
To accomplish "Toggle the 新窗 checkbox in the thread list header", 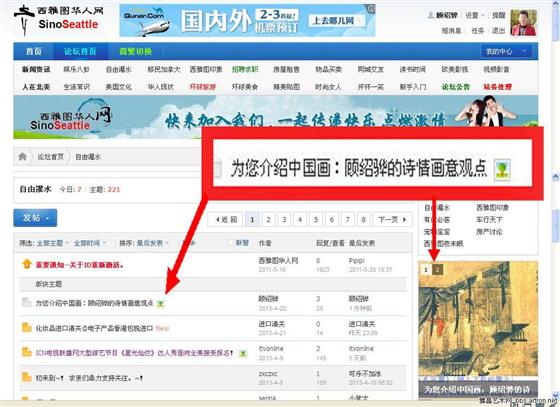I will click(231, 243).
